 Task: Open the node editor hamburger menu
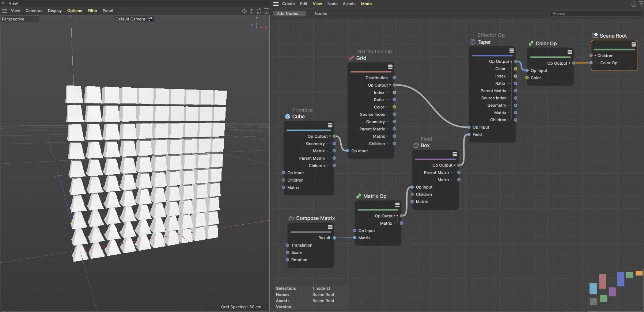[x=276, y=4]
